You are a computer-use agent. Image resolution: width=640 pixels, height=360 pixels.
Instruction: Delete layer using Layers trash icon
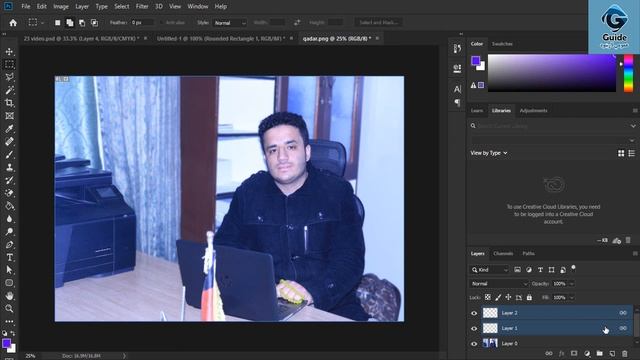[624, 353]
